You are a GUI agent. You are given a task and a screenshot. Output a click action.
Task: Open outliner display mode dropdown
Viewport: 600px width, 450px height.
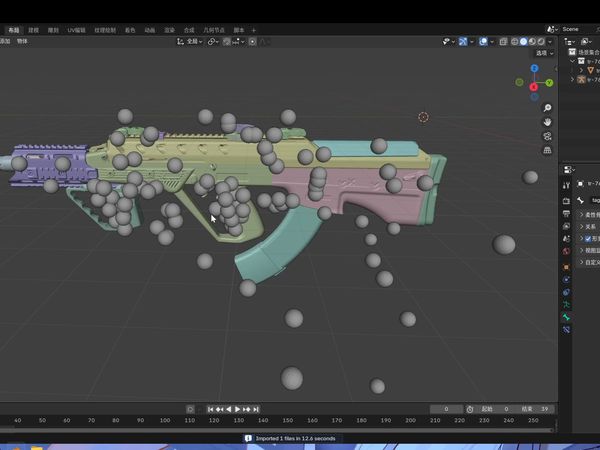[570, 42]
